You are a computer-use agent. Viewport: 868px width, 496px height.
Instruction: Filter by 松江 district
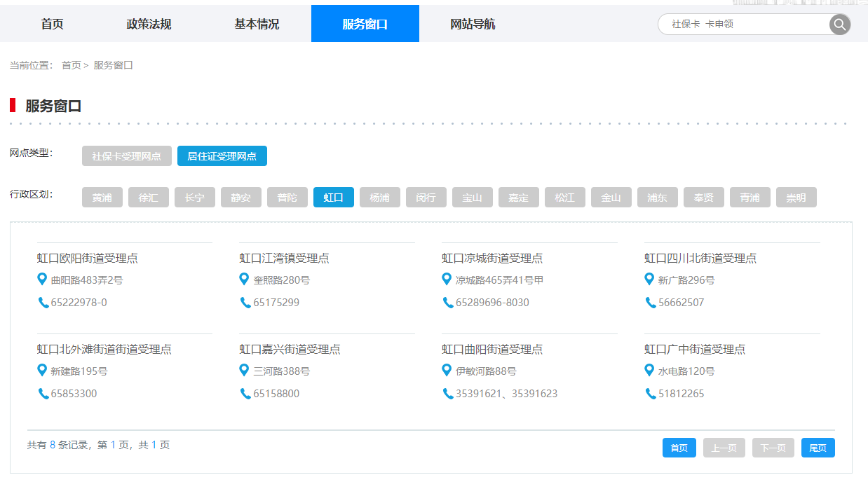point(565,198)
